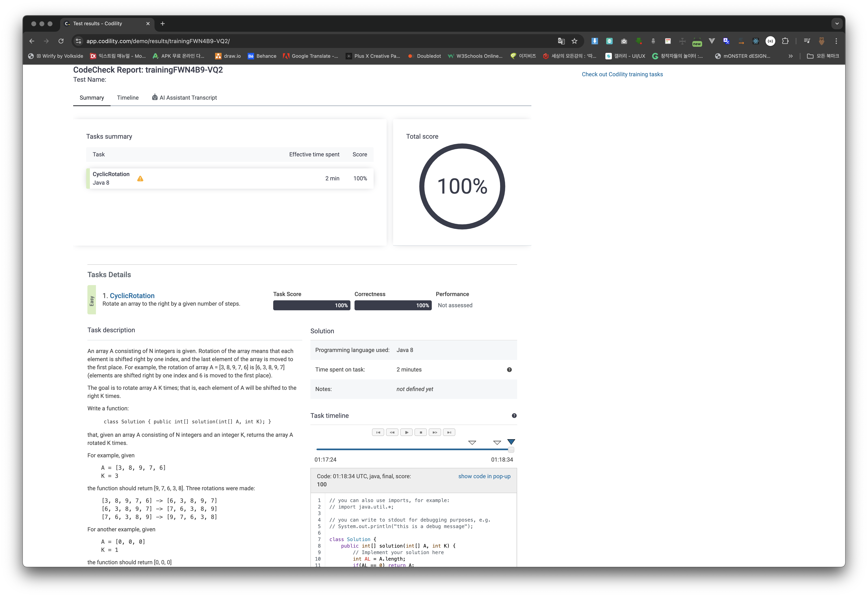
Task: Skip to the last timeline snapshot
Action: click(x=449, y=432)
